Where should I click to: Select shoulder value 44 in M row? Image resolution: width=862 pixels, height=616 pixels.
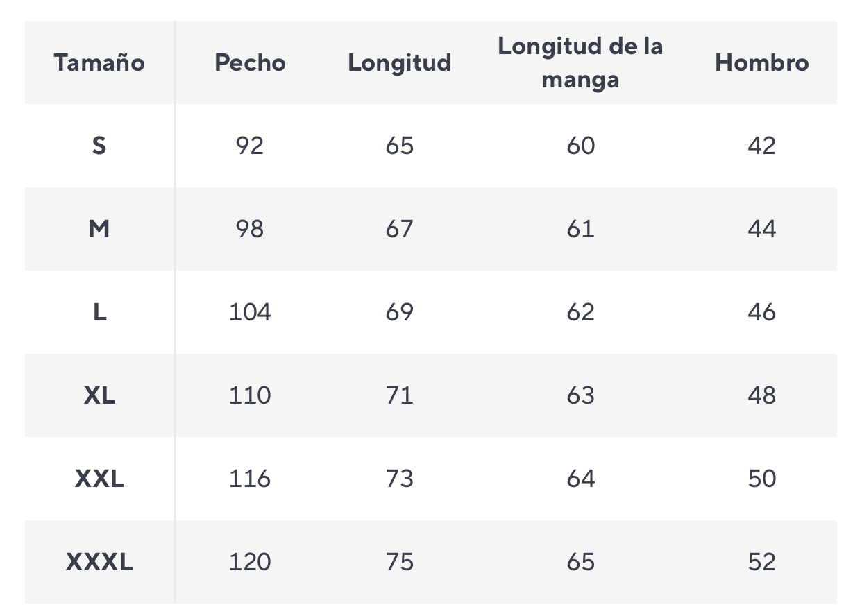(762, 229)
